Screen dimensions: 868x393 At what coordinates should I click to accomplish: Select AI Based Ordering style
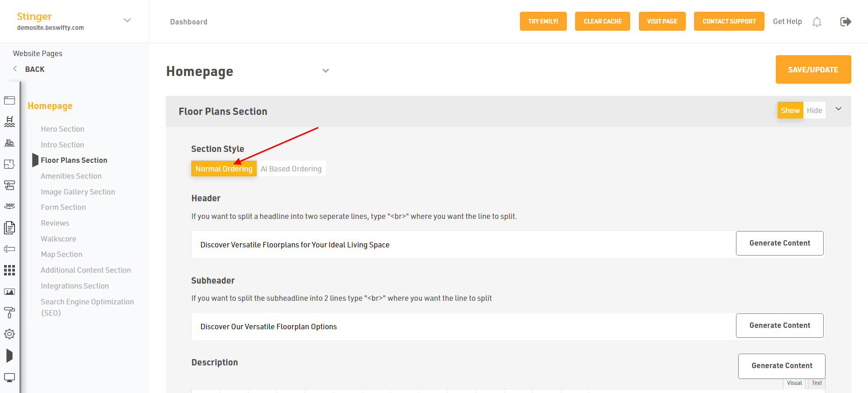(x=291, y=169)
